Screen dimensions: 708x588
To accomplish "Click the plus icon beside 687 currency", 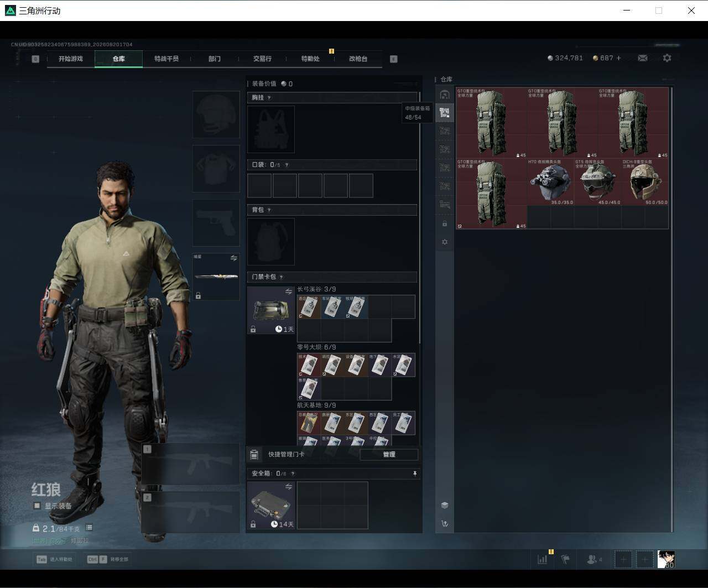I will (618, 58).
